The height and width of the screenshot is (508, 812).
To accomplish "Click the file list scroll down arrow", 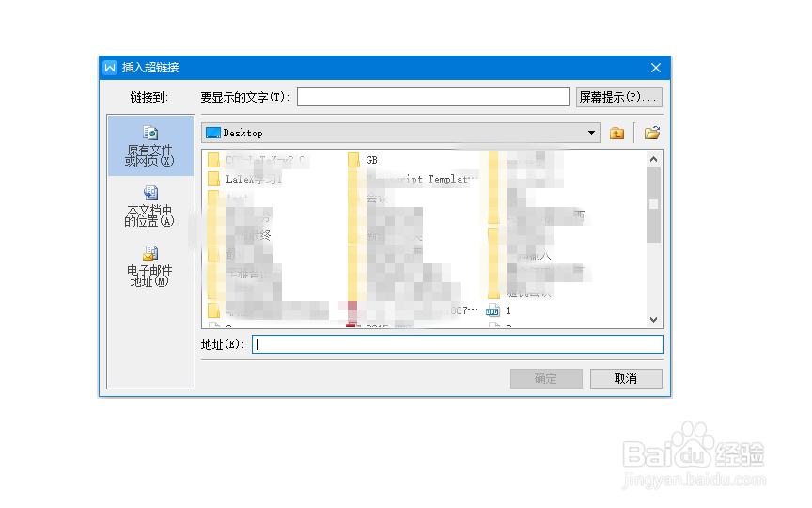I will point(653,320).
